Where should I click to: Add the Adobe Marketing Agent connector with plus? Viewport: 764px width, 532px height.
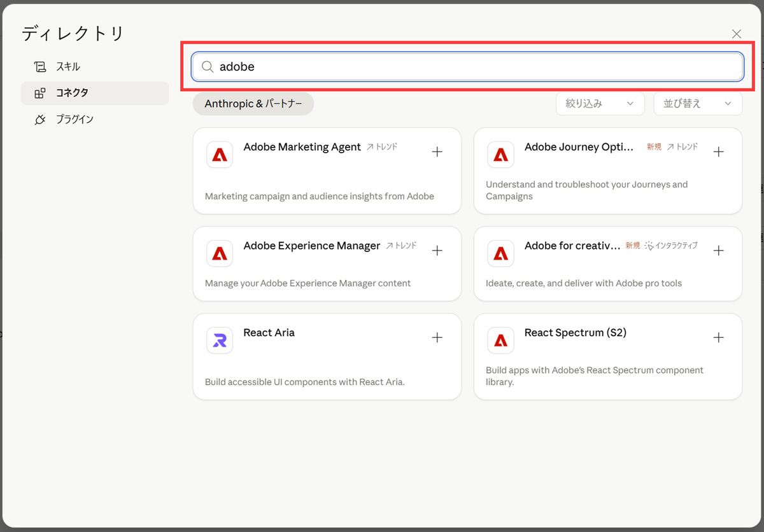click(x=437, y=151)
